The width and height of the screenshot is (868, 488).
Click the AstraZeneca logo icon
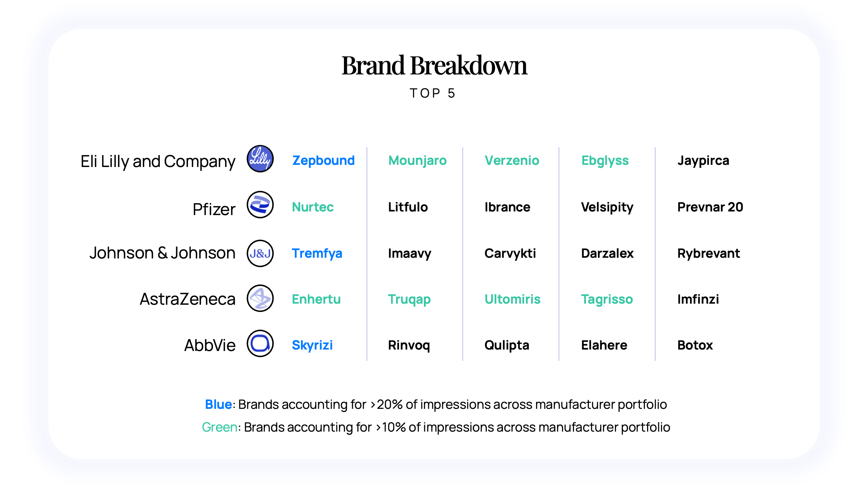(x=260, y=299)
